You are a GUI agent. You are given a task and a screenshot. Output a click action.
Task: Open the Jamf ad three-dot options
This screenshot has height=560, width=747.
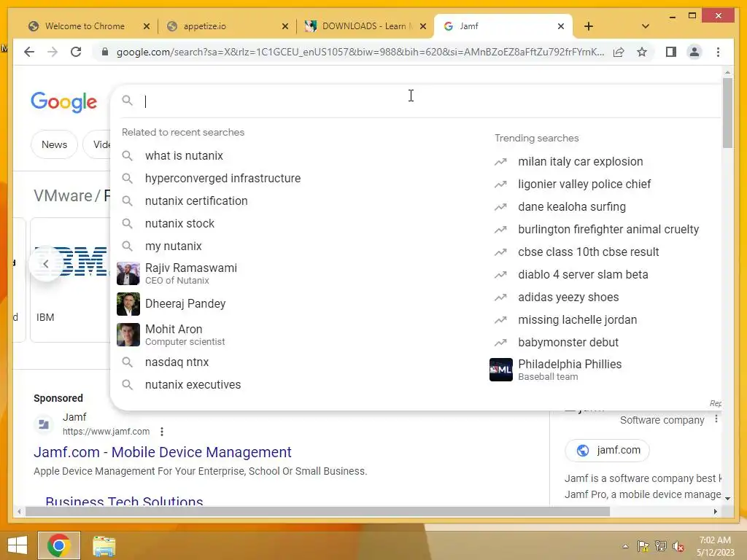(162, 432)
